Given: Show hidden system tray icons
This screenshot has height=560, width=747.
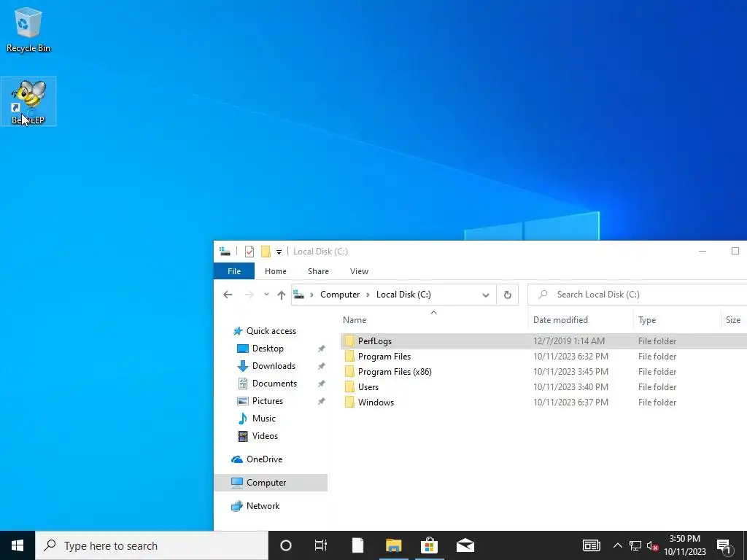Looking at the screenshot, I should (x=617, y=545).
